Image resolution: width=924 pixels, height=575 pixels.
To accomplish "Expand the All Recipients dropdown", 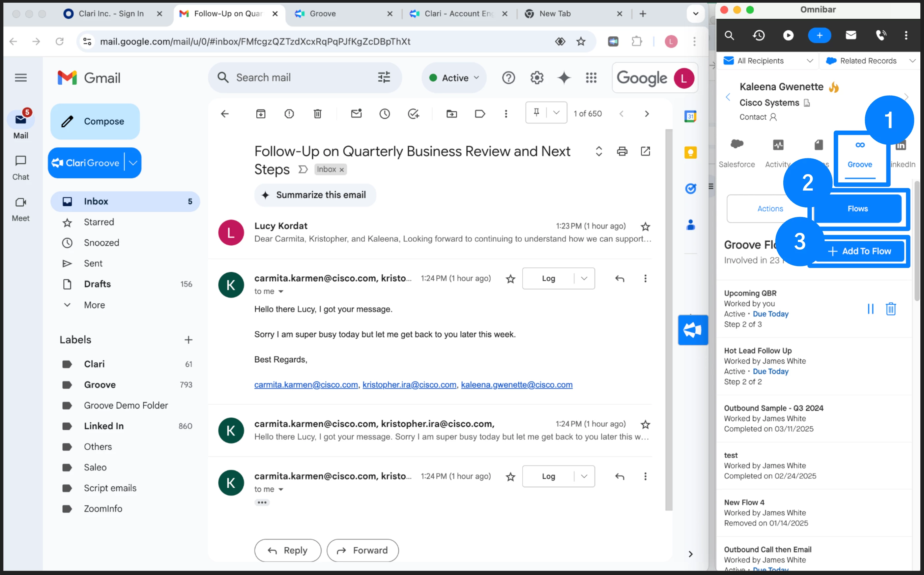I will 810,61.
